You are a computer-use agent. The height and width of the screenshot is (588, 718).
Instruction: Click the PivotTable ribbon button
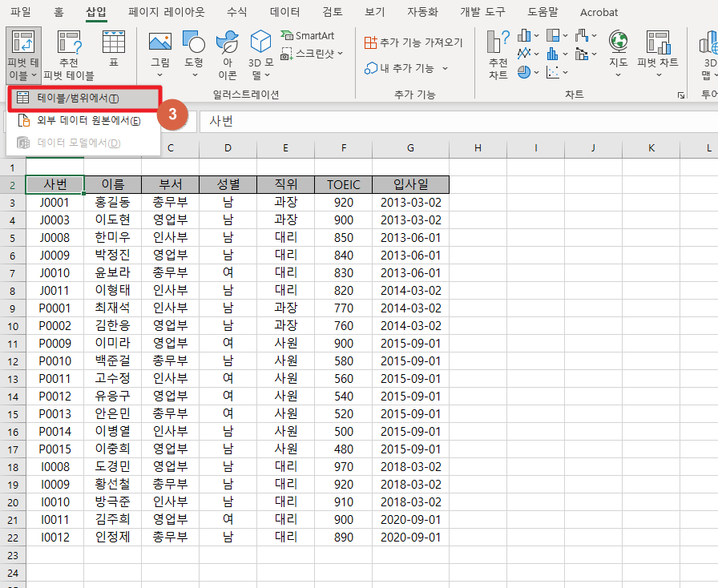point(23,55)
